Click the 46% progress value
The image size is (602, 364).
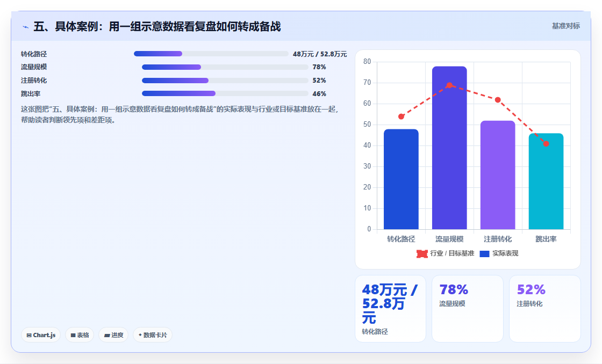pos(319,94)
